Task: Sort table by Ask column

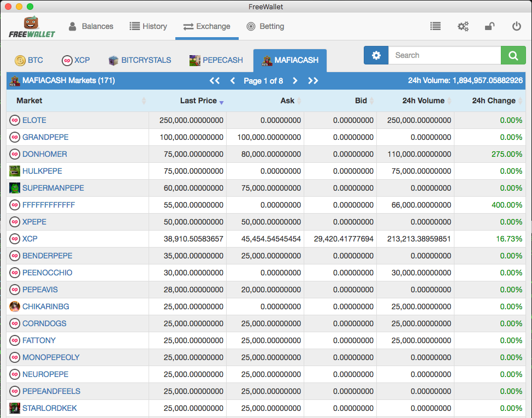Action: pyautogui.click(x=265, y=101)
